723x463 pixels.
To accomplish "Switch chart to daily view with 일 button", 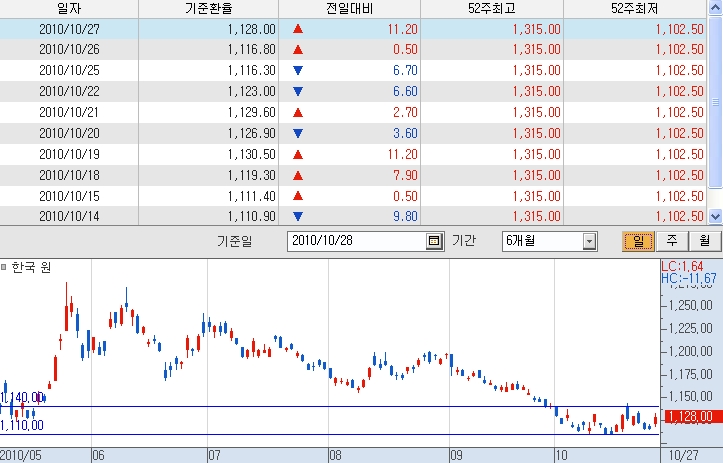I will point(636,241).
